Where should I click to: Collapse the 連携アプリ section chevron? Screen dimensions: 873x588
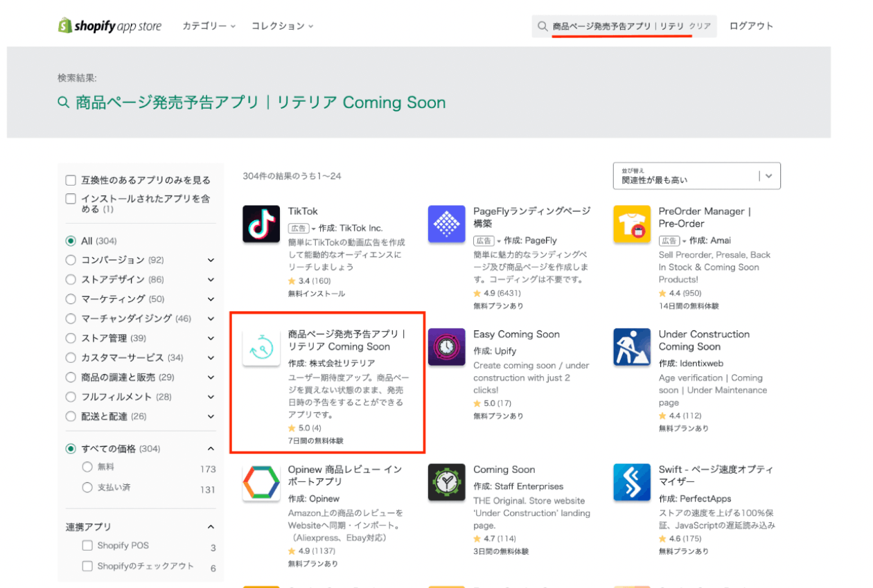[211, 527]
